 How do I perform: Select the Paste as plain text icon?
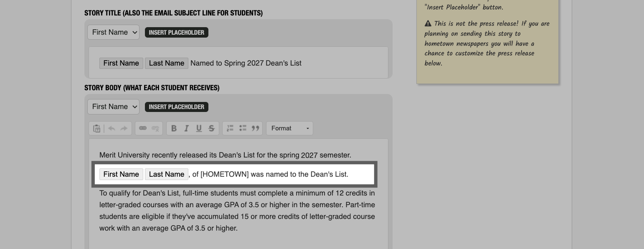coord(96,128)
